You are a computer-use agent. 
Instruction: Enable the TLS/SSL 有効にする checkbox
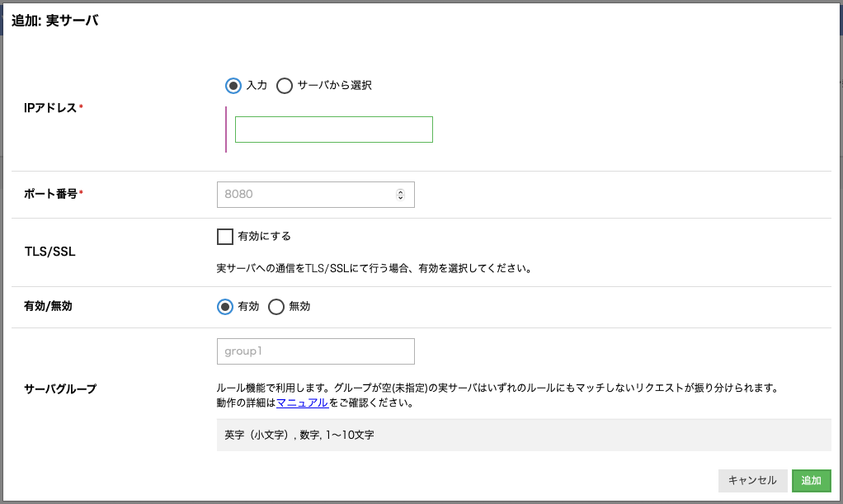[x=224, y=237]
